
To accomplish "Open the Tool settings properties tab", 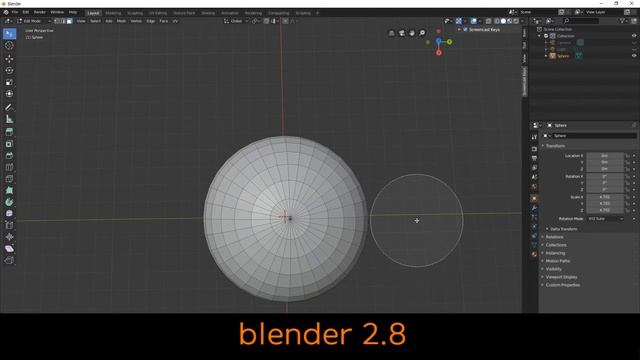I will pos(534,138).
